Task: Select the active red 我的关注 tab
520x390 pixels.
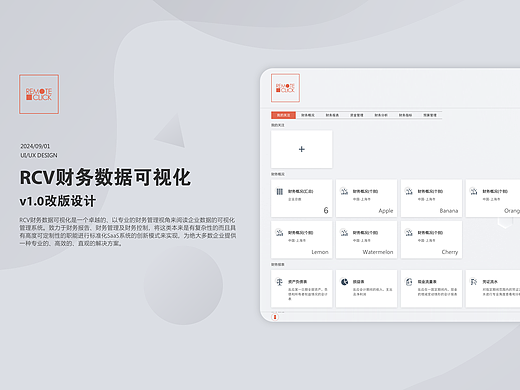Action: pos(283,115)
